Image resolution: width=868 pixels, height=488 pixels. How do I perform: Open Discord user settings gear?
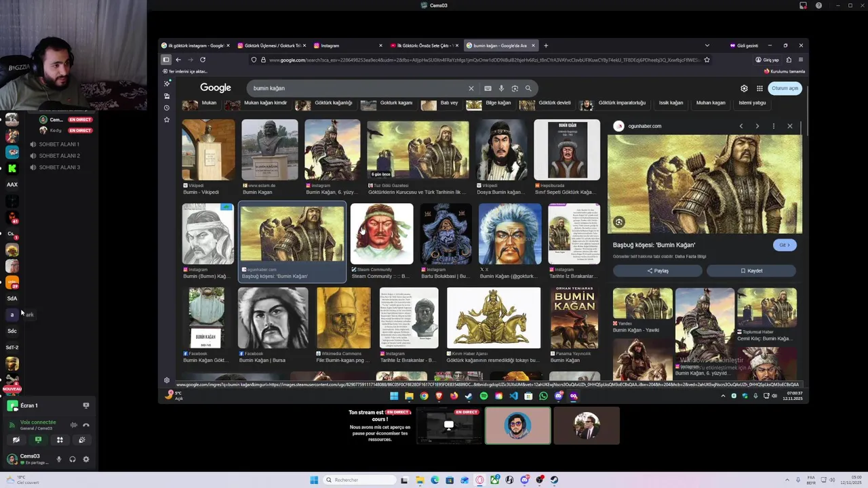click(86, 459)
